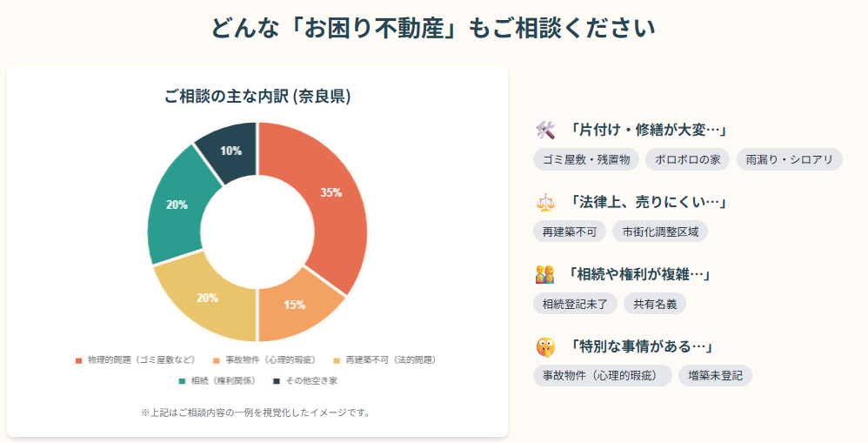Viewport: 868px width, 443px height.
Task: Click the 10% dark navy chart segment
Action: coord(231,151)
